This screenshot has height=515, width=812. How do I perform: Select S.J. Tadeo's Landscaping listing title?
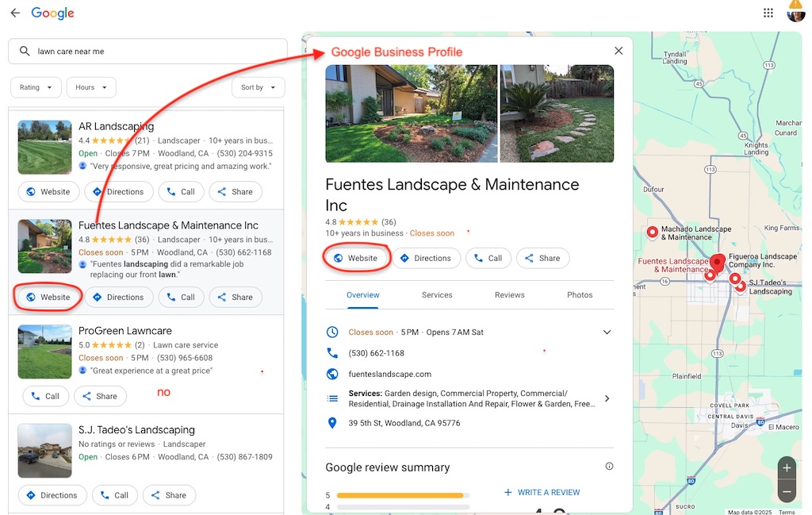pyautogui.click(x=136, y=429)
